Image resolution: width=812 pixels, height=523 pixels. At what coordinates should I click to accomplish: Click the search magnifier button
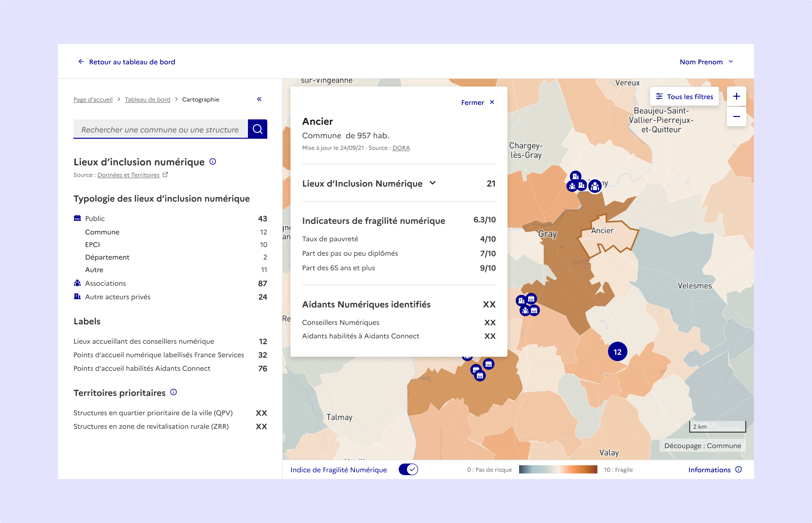tap(258, 129)
